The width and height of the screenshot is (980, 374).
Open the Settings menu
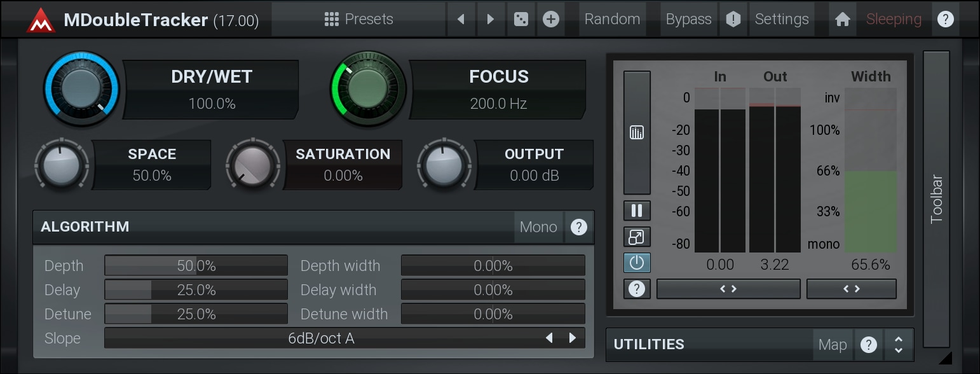(782, 19)
